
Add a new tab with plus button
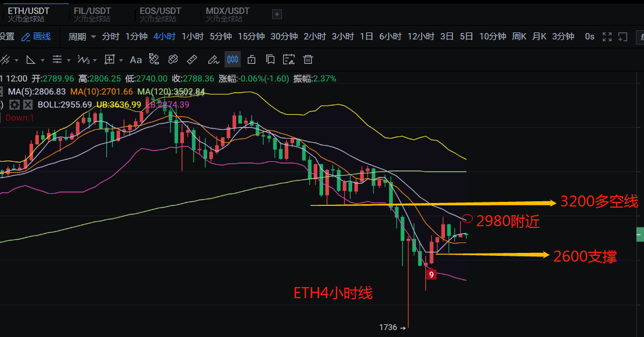pos(277,15)
